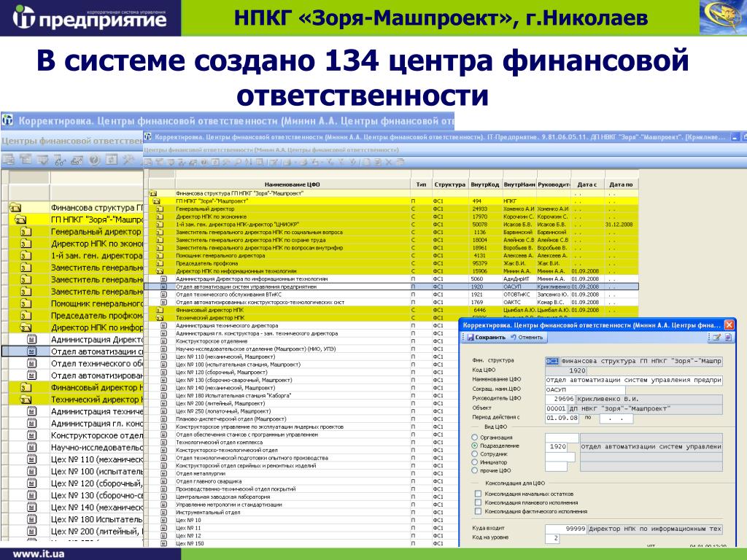This screenshot has width=747, height=560.
Task: Click the Куда входит code field 99999
Action: pos(566,529)
